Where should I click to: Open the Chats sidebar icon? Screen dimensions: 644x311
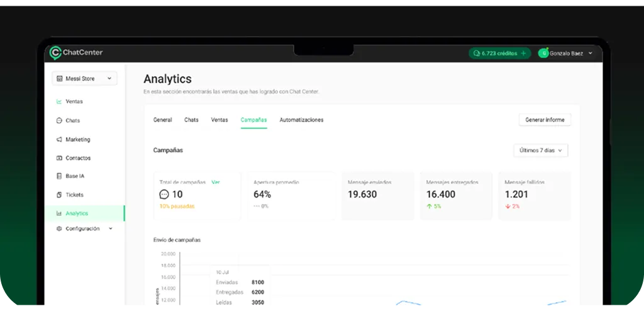pos(59,120)
